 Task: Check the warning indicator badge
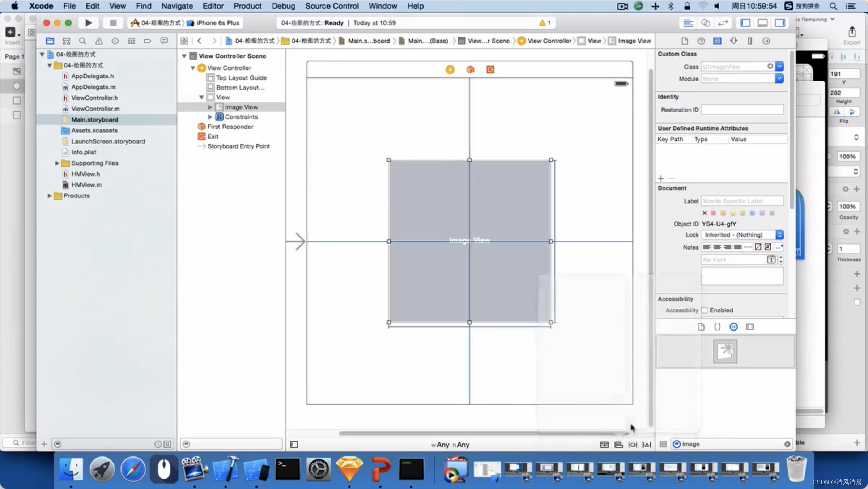coord(543,22)
